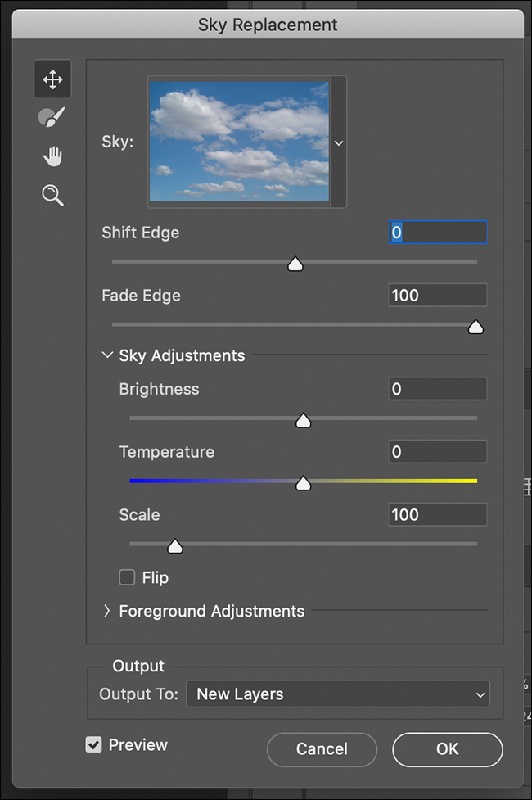Enable the Flip checkbox

pyautogui.click(x=127, y=577)
